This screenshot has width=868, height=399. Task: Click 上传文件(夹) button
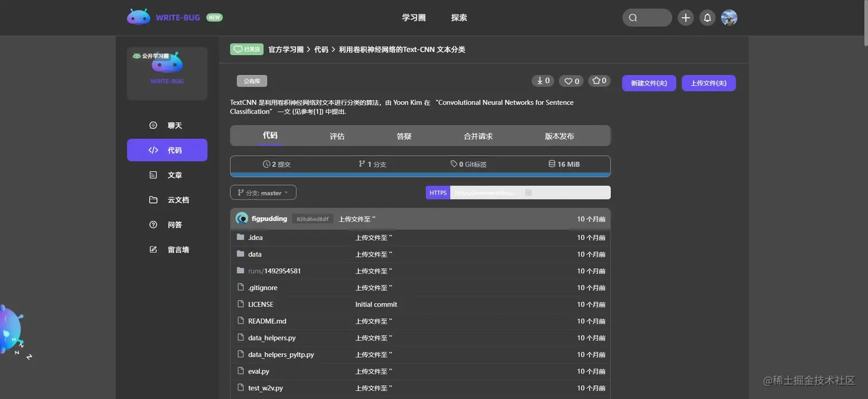coord(708,83)
